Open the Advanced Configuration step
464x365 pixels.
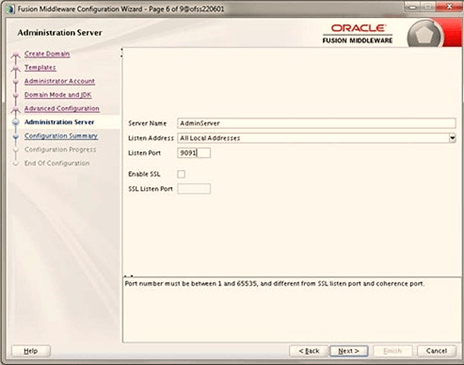tap(62, 108)
